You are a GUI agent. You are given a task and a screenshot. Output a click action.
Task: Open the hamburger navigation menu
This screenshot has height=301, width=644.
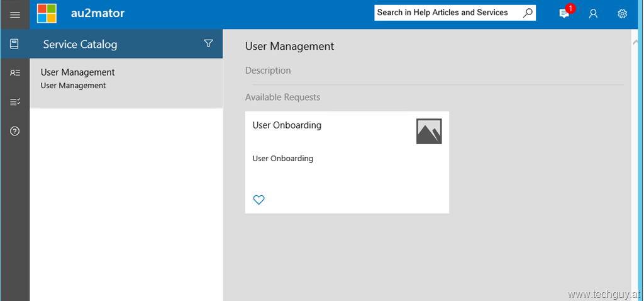pos(15,14)
